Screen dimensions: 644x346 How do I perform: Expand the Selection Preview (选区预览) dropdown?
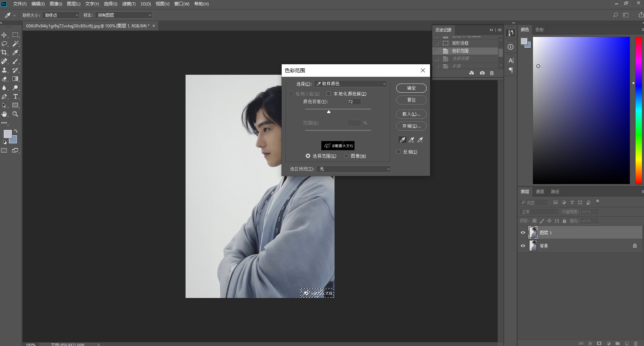pyautogui.click(x=353, y=169)
